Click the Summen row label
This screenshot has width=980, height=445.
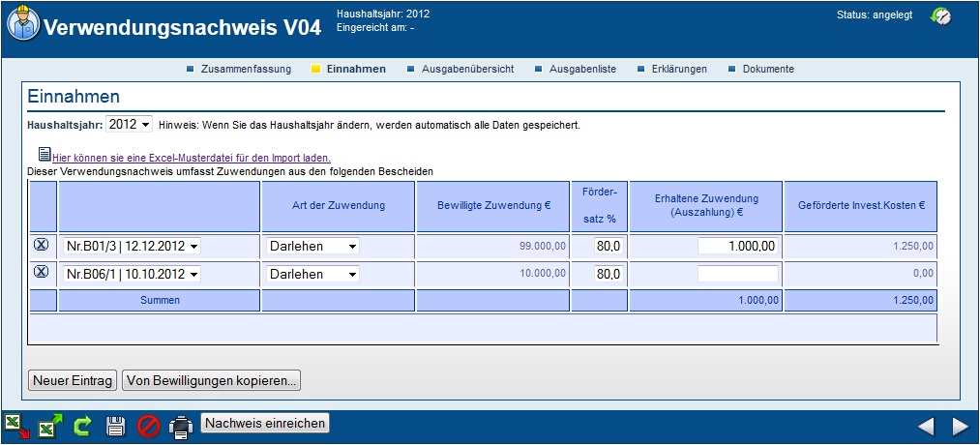tap(160, 301)
